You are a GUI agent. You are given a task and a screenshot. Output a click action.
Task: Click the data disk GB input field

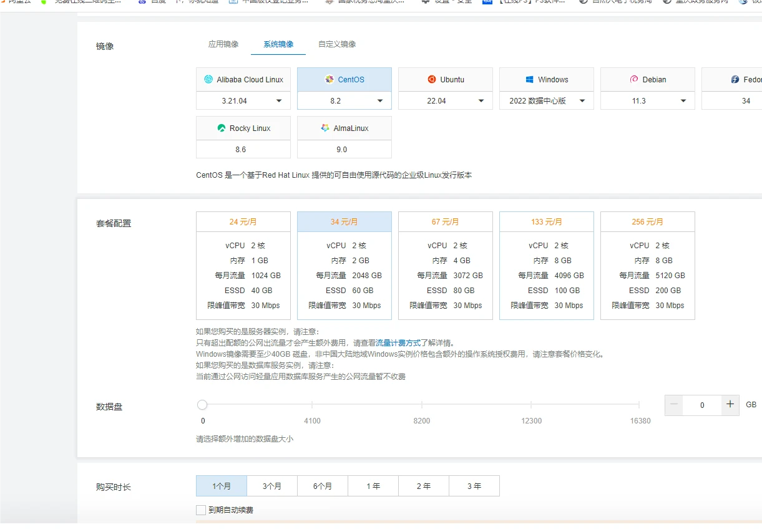point(702,405)
